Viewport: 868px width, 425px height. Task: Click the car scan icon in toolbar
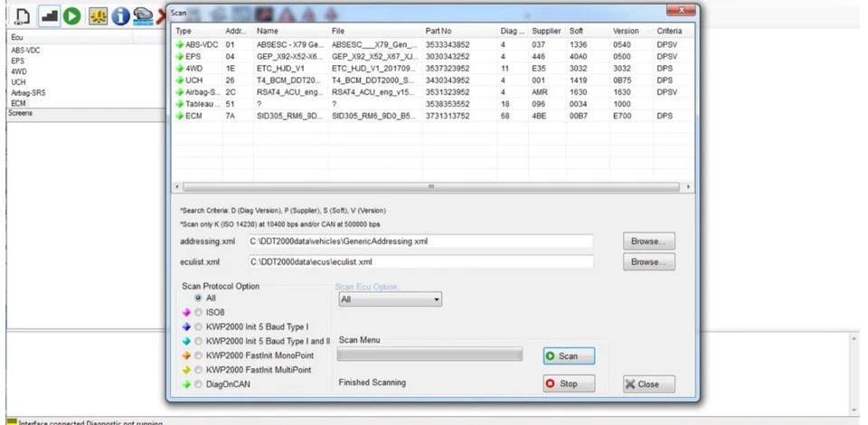(x=143, y=16)
